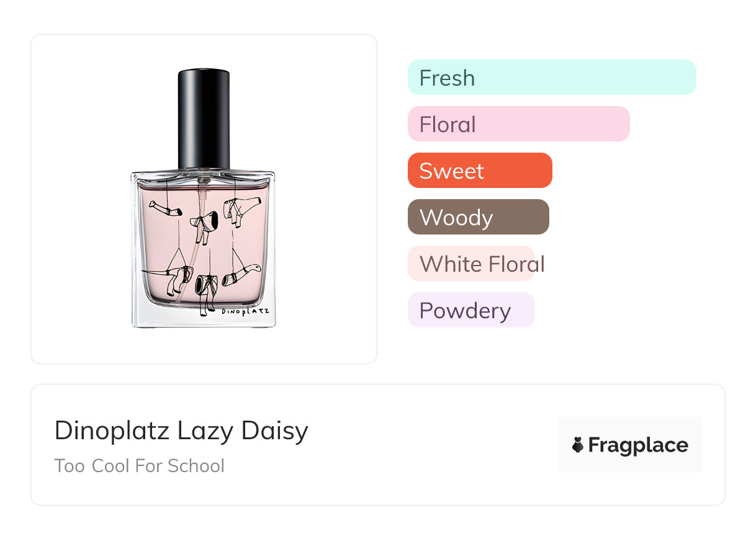Select the Fresh accord bar
Screen dimensions: 756x536
551,78
